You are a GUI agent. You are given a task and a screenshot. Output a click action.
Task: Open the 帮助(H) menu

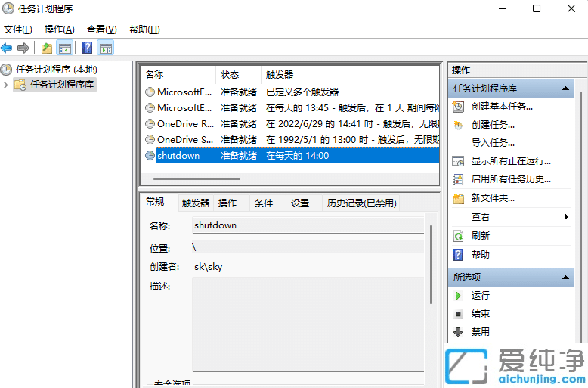coord(144,29)
